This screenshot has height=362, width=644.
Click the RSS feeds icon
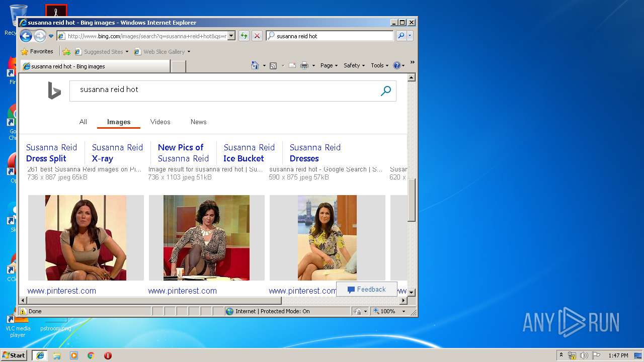click(273, 65)
